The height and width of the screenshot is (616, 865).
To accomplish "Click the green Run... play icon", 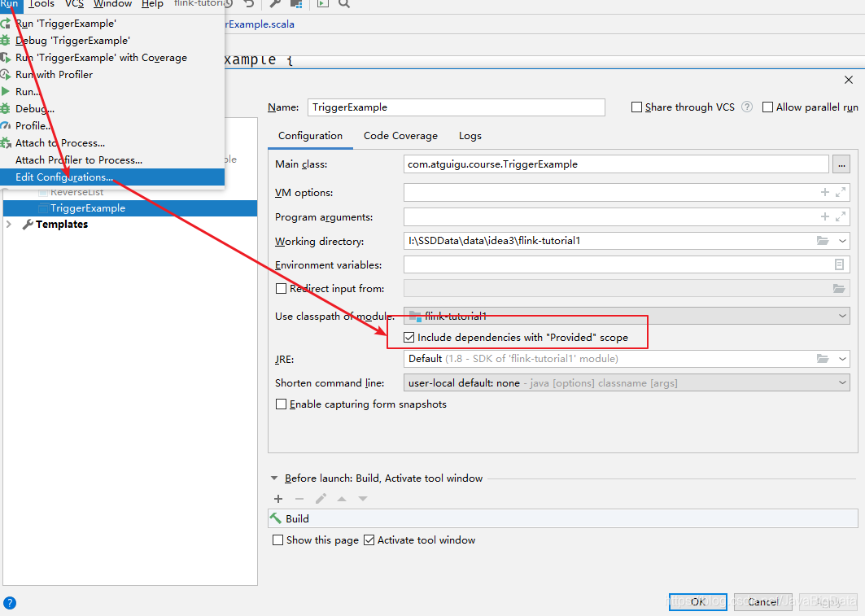I will pyautogui.click(x=6, y=91).
